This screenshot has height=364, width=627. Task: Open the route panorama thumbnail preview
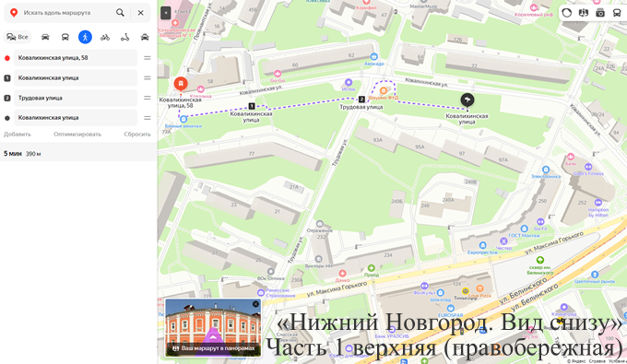[x=213, y=328]
